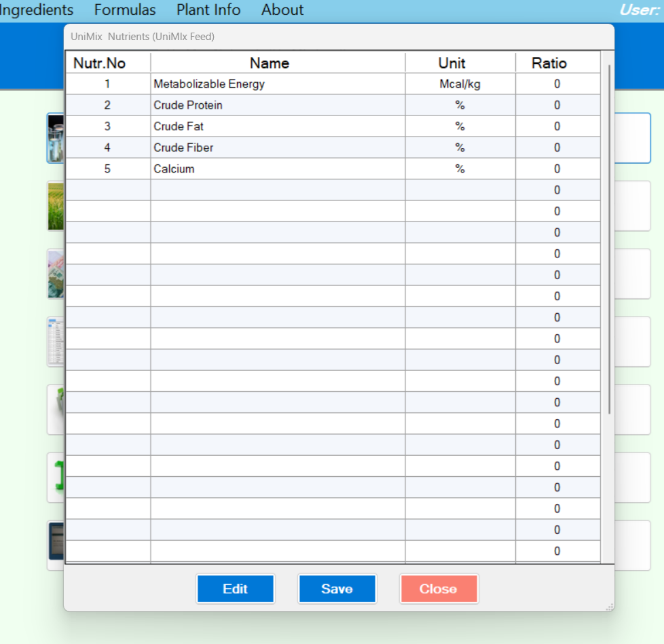Open the spreadsheet list thumbnail icon
The height and width of the screenshot is (644, 664).
55,342
